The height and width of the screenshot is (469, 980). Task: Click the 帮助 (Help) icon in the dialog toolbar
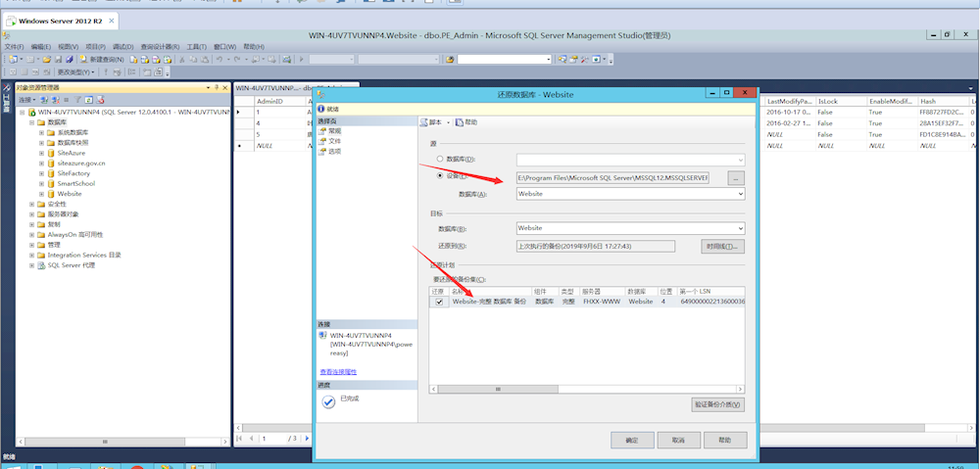click(x=460, y=122)
